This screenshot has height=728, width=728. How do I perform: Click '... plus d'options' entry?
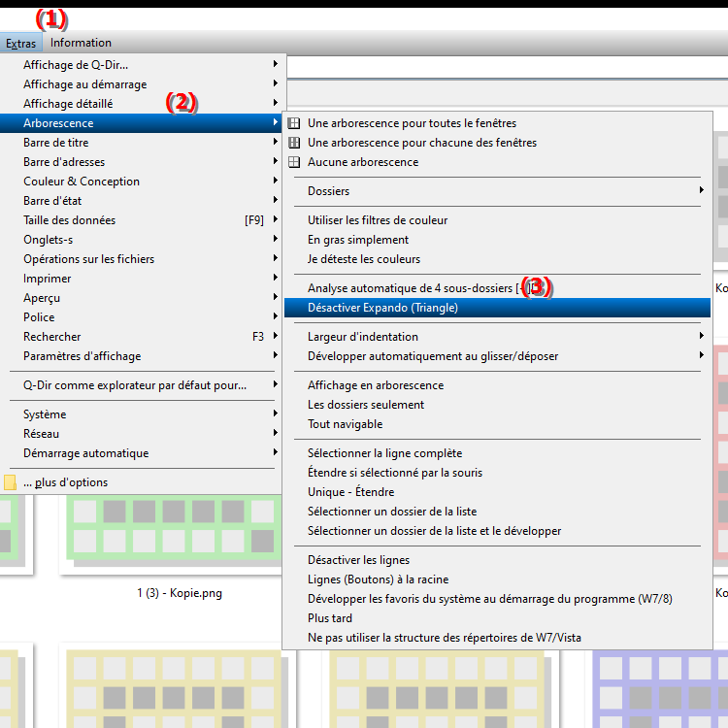141,482
